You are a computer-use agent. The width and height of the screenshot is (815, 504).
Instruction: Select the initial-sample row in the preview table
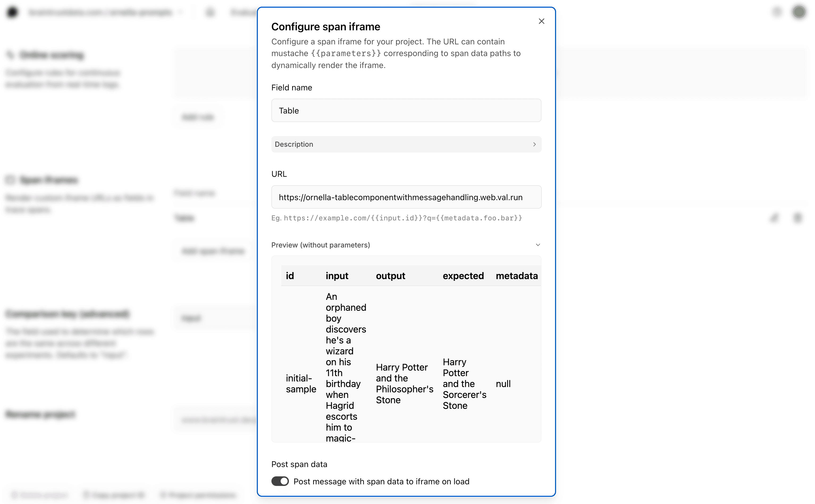pos(300,384)
